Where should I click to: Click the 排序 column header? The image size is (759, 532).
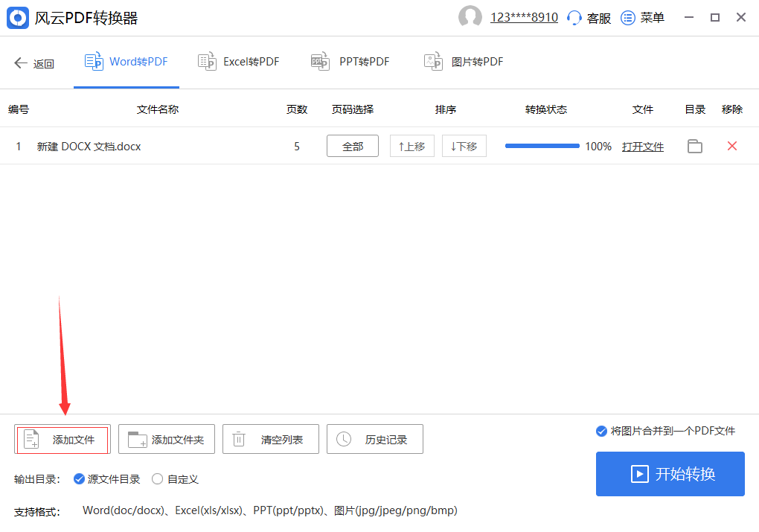(x=445, y=109)
